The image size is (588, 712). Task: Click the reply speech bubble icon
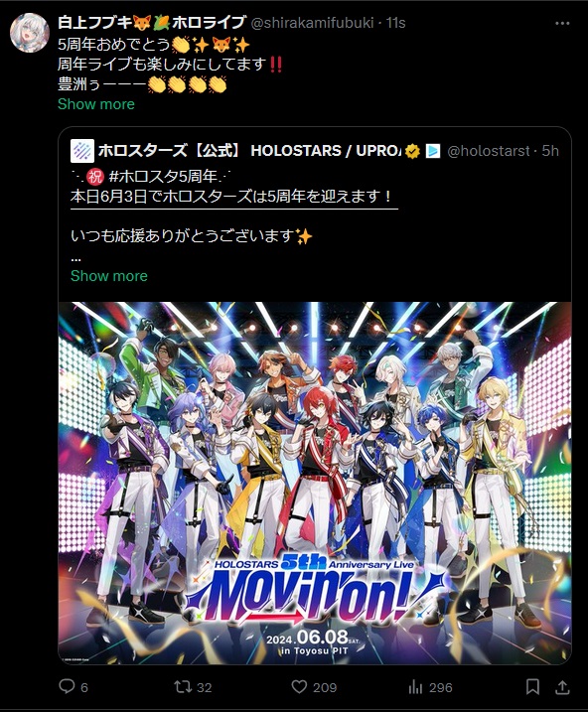point(67,686)
